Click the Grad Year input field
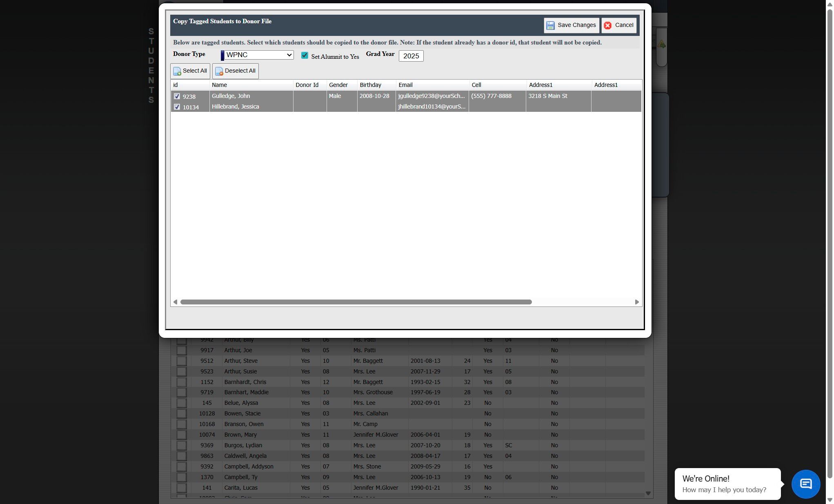Image resolution: width=834 pixels, height=504 pixels. 411,56
